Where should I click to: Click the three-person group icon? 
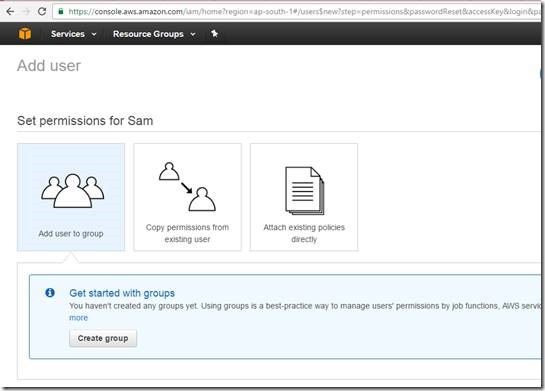(72, 191)
